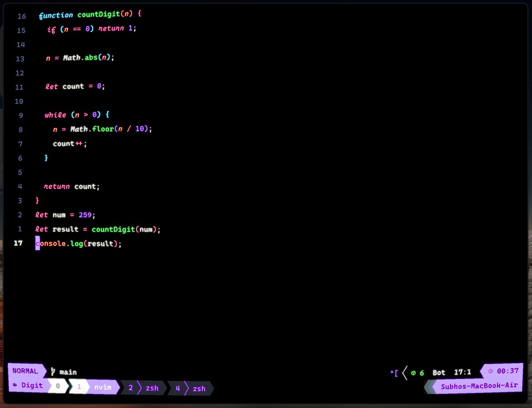532x408 pixels.
Task: Click the clock icon next to 00:37
Action: [x=490, y=372]
